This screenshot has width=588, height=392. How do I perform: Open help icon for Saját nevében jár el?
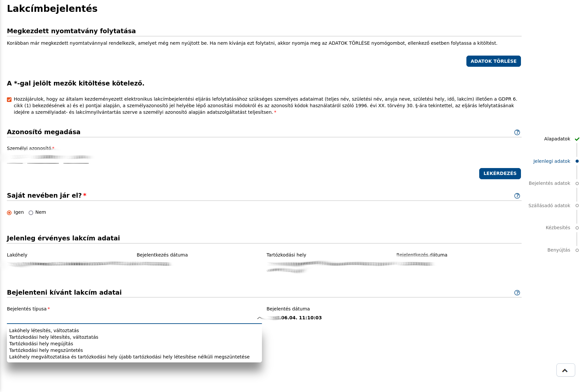coord(517,196)
